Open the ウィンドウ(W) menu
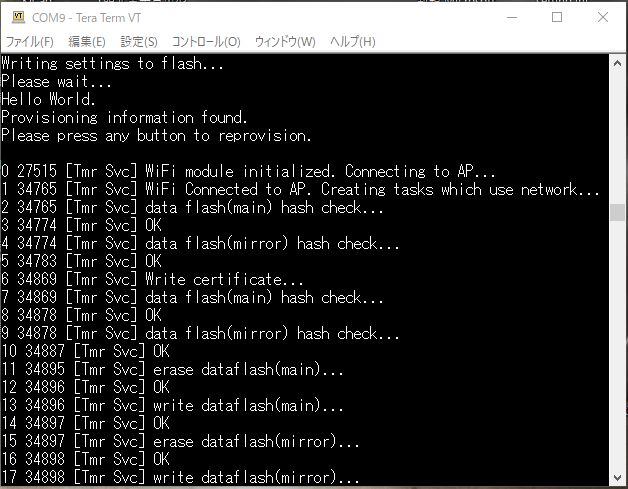This screenshot has height=489, width=628. click(285, 42)
